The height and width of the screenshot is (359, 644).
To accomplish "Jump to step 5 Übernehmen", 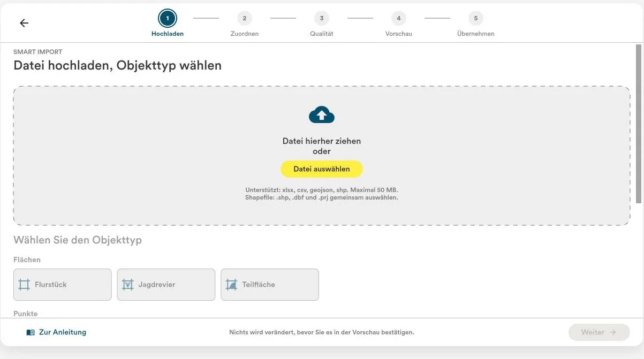I will 476,24.
